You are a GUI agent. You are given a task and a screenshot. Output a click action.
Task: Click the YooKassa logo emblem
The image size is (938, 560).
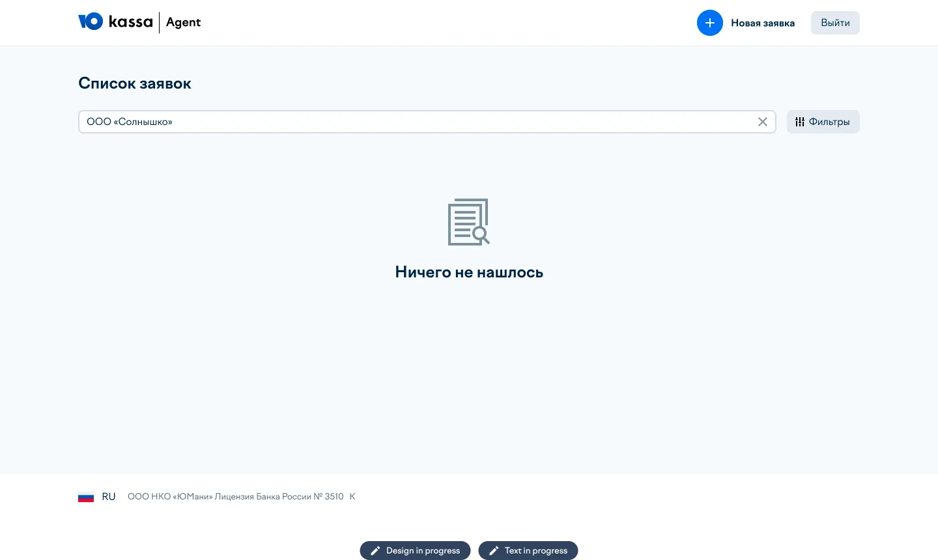91,21
